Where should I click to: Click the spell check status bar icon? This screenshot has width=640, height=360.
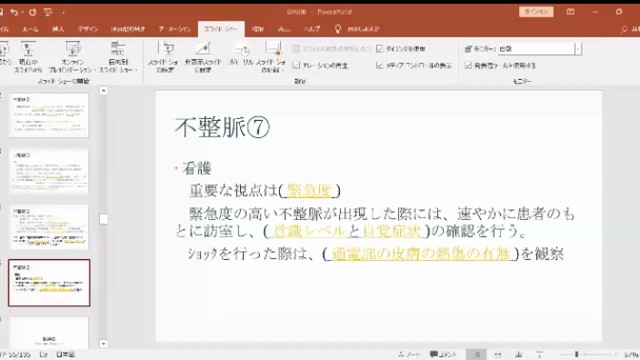pos(43,354)
